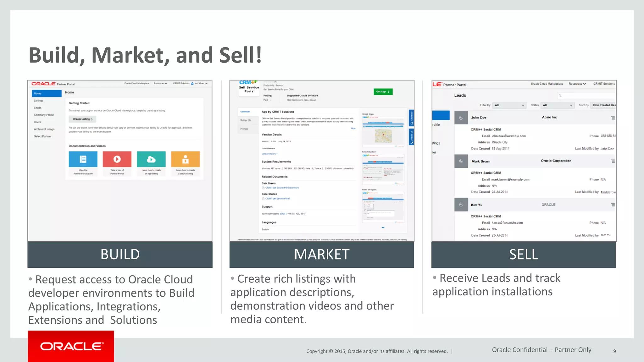
Task: Open Company Profile in the sidebar
Action: pos(44,115)
